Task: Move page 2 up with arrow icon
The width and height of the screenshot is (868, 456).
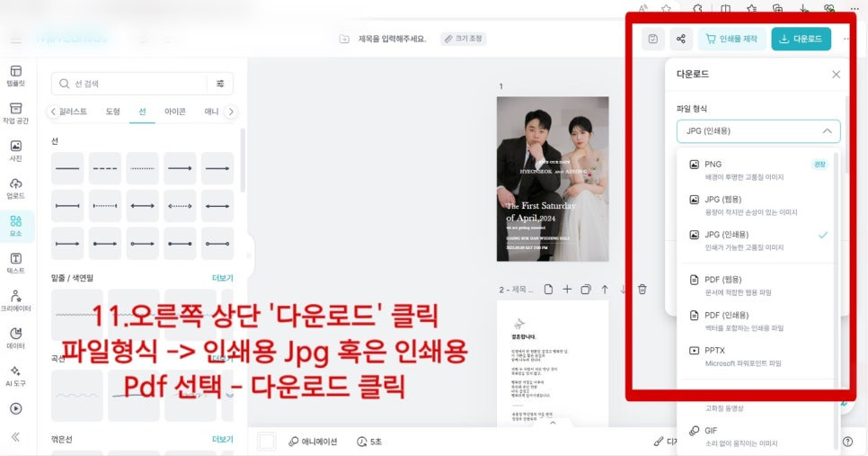Action: [605, 290]
